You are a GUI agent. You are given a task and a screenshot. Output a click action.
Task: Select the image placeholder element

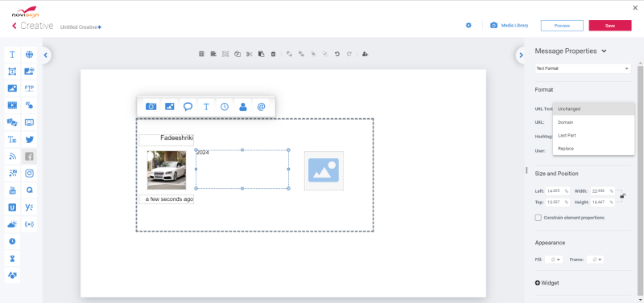click(x=324, y=170)
